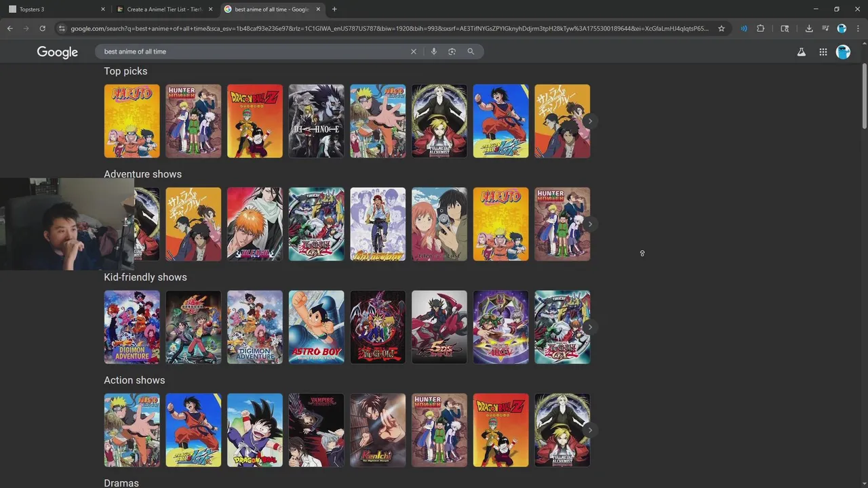The image size is (868, 488).
Task: Open Hunter x Hunter poster in Top picks
Action: [x=193, y=121]
